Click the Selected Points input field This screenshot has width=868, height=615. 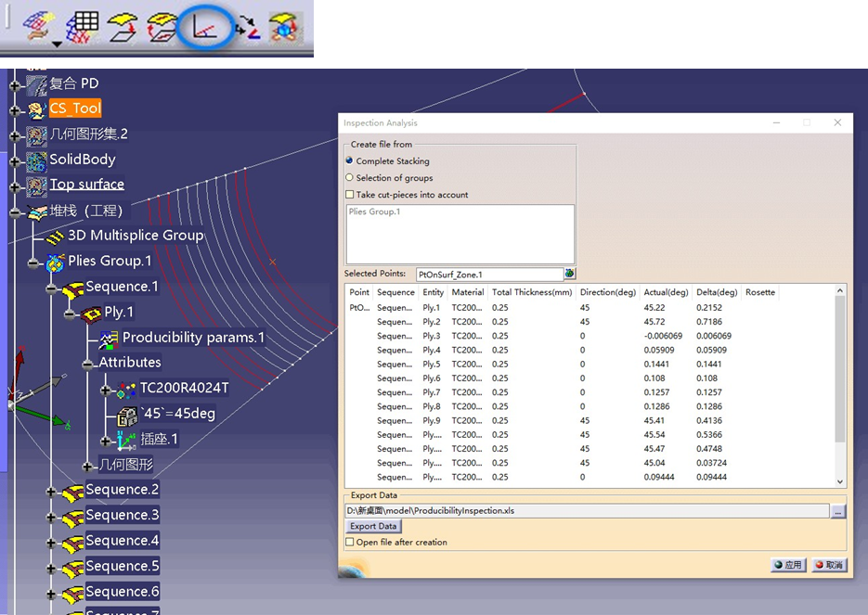click(x=489, y=275)
